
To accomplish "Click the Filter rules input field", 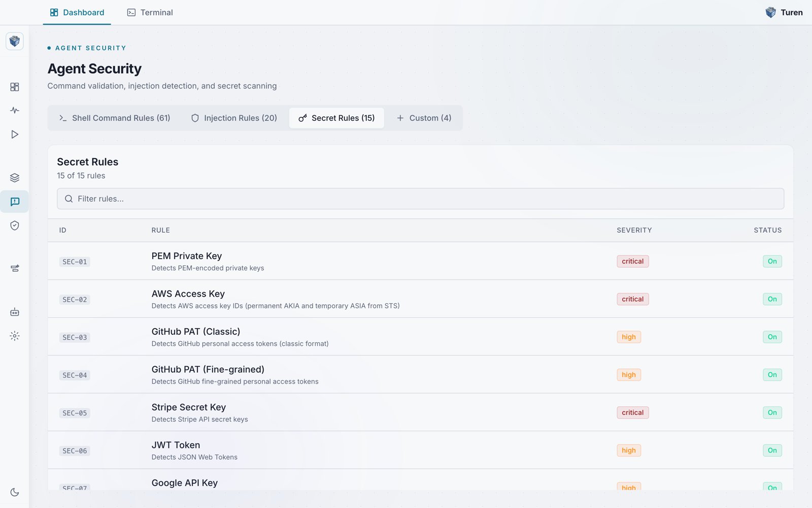I will (420, 199).
